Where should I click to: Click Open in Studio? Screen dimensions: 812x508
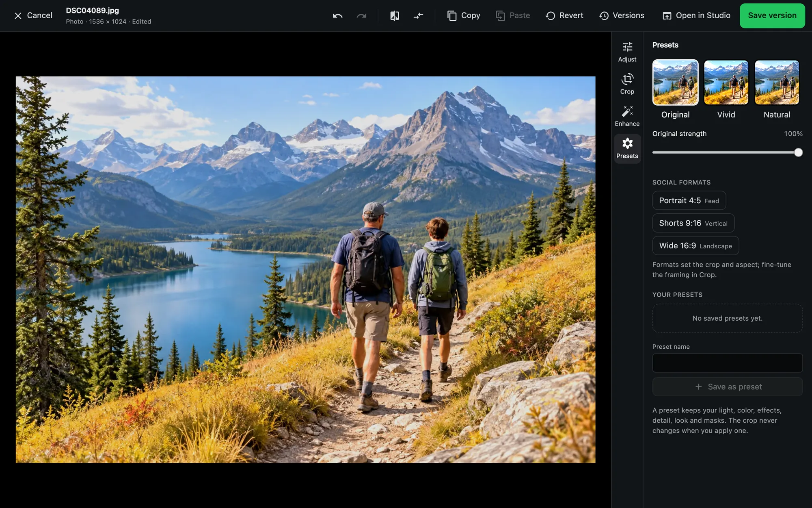coord(696,15)
